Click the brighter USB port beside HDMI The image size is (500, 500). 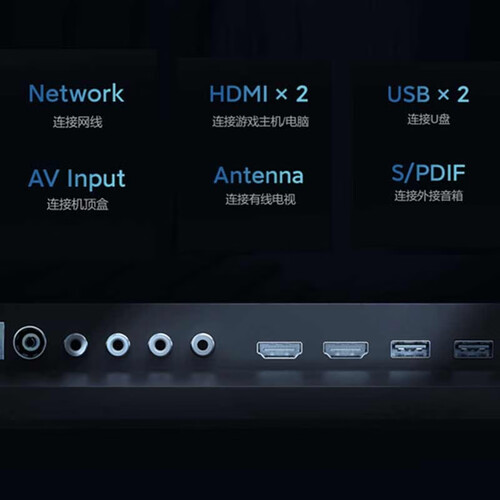[410, 349]
